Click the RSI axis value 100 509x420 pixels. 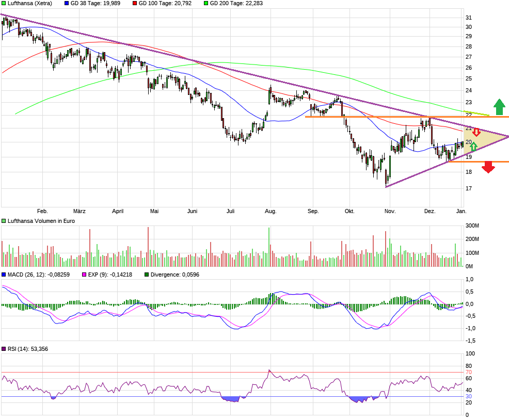pos(470,354)
